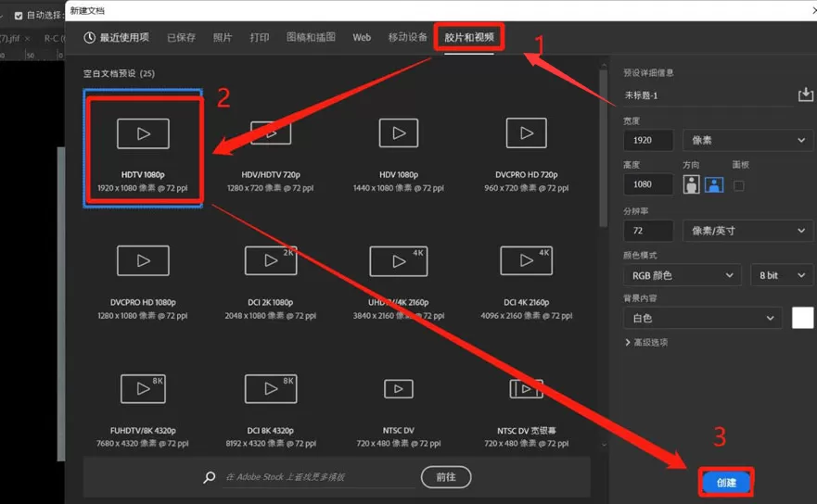Click the 创建 create button
This screenshot has width=817, height=504.
click(726, 482)
